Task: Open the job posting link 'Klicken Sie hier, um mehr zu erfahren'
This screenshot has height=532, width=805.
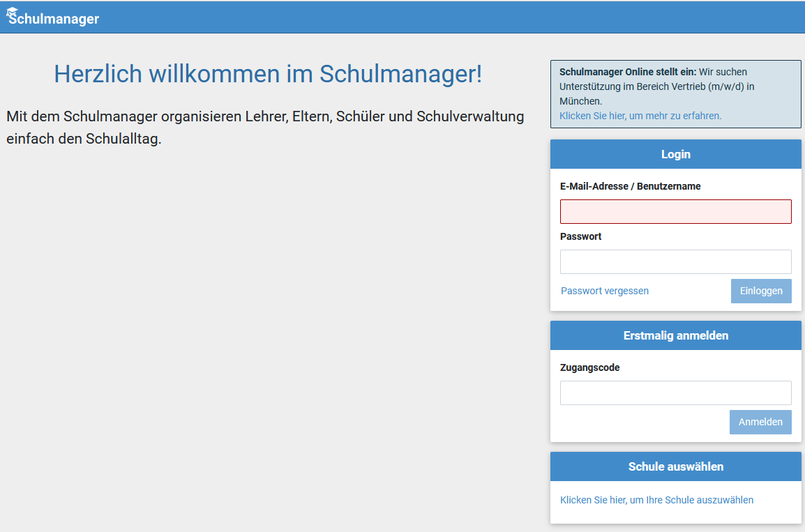Action: (x=640, y=116)
